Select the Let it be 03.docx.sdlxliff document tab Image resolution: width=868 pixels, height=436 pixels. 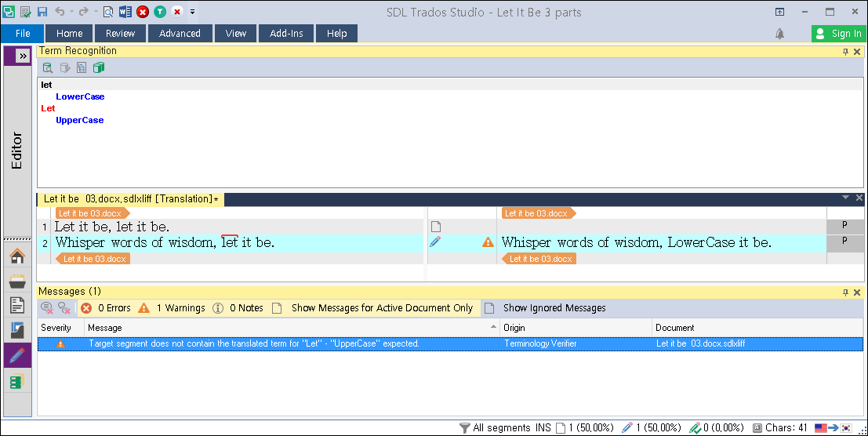point(131,198)
